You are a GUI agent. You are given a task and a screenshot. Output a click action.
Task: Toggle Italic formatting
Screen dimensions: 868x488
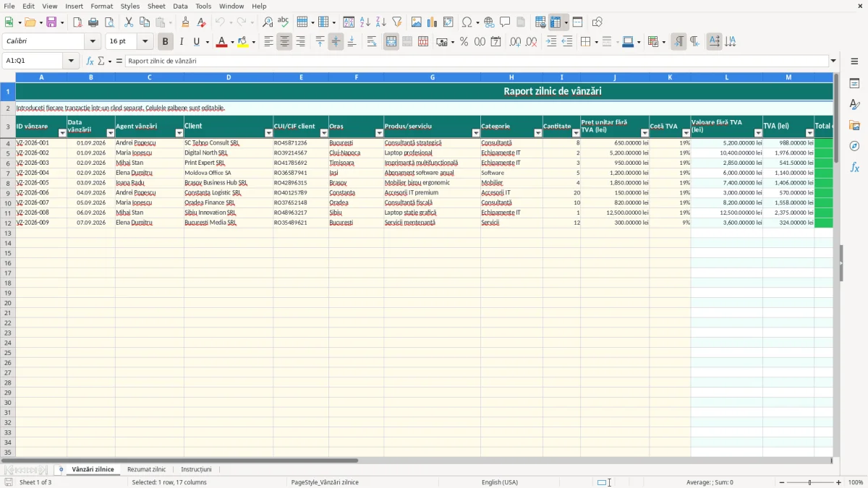(x=181, y=42)
